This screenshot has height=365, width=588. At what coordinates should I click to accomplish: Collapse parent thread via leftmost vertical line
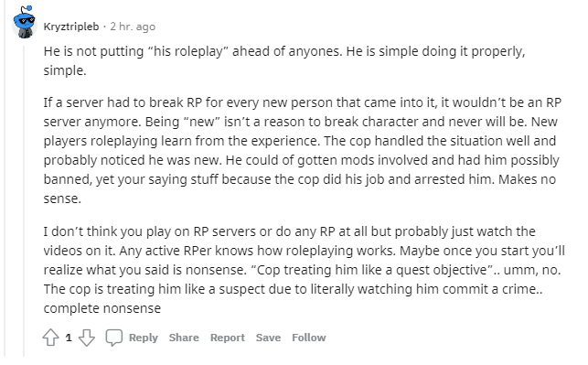[x=5, y=180]
